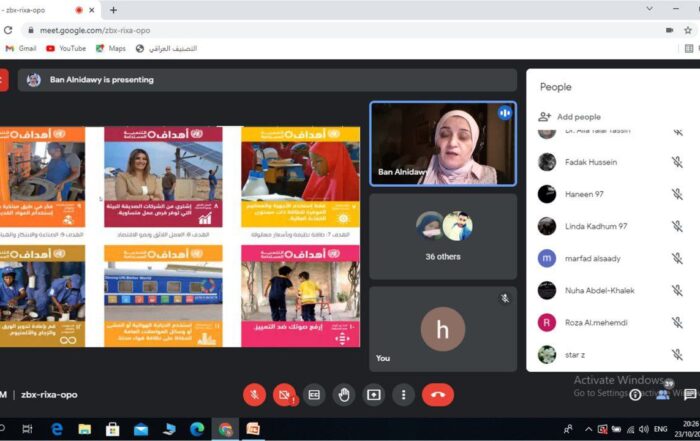Open Google Chrome from the taskbar
700x441 pixels.
[x=225, y=429]
